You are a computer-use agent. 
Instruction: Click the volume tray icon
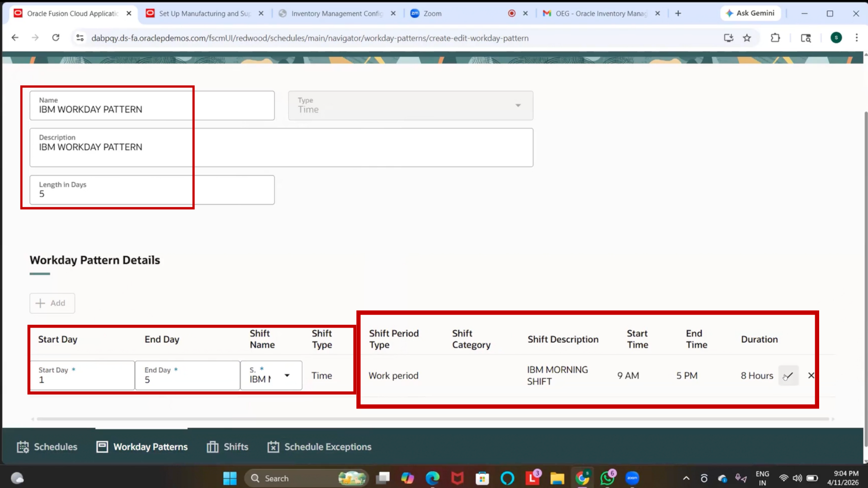(x=797, y=478)
